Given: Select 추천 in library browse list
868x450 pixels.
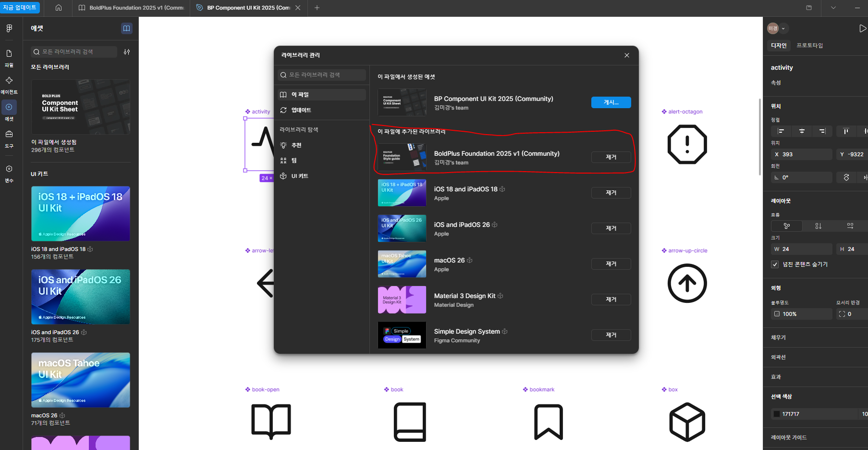Looking at the screenshot, I should [x=322, y=145].
